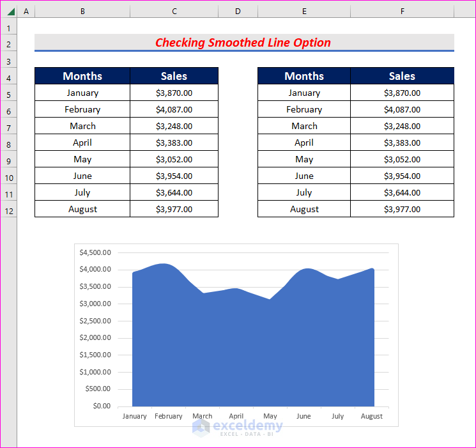The height and width of the screenshot is (448, 476).
Task: Select column A header
Action: click(26, 12)
